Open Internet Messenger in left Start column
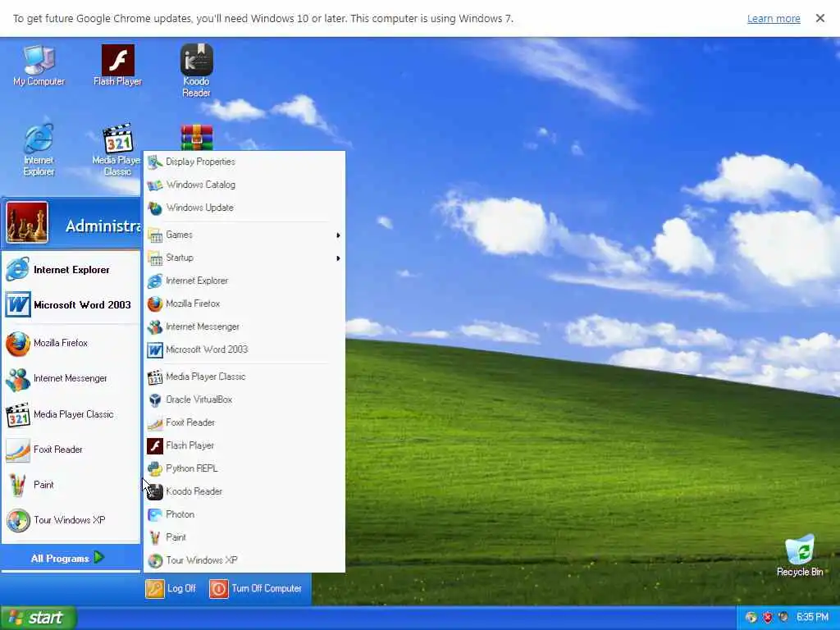840x630 pixels. [71, 378]
